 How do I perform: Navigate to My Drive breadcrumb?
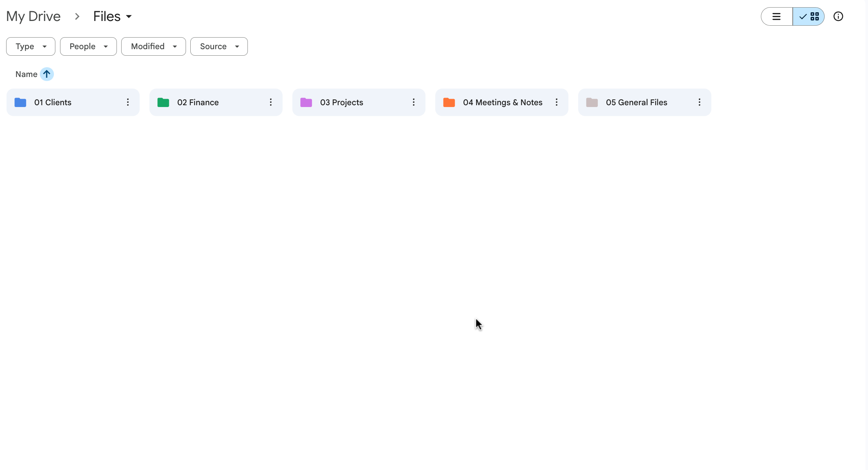(x=33, y=17)
